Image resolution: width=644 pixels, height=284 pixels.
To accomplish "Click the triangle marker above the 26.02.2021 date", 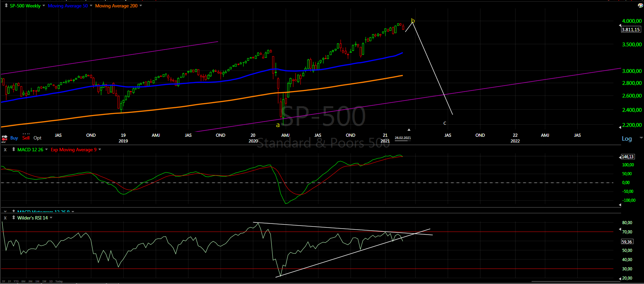I will click(x=409, y=129).
